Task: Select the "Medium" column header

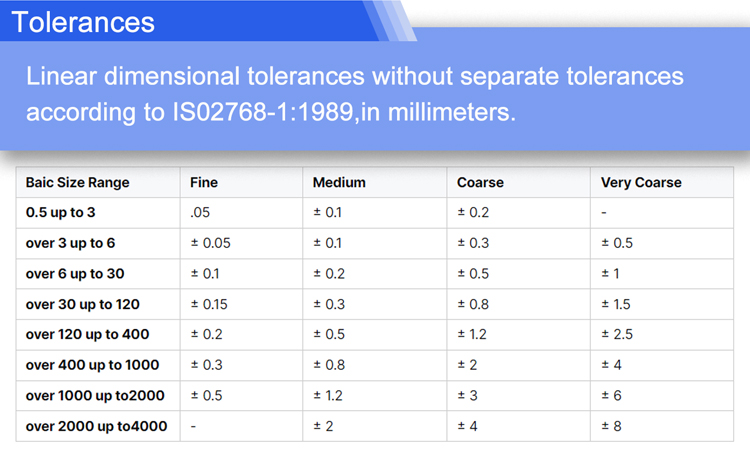Action: (x=339, y=183)
